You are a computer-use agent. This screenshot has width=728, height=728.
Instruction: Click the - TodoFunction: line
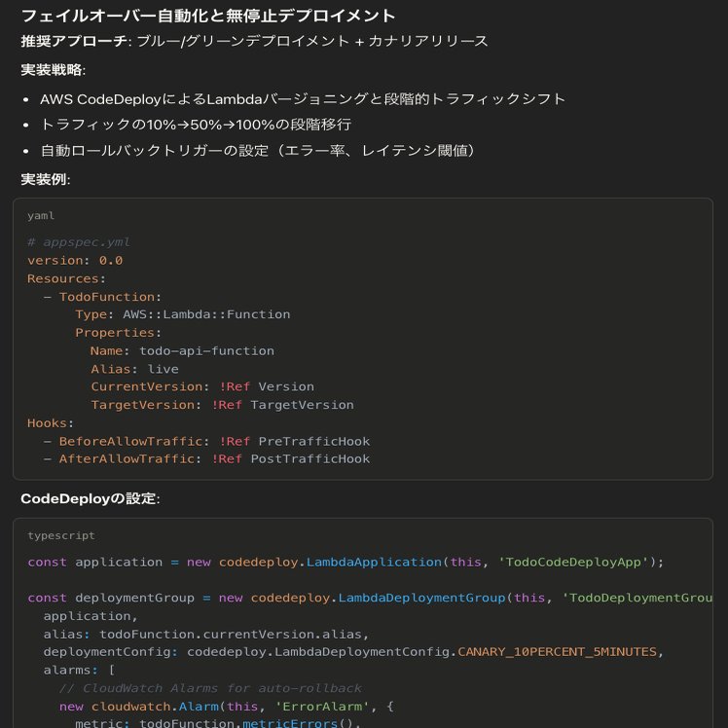click(x=102, y=297)
